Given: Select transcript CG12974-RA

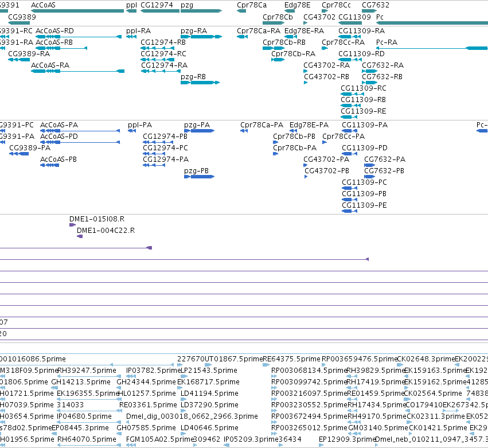Looking at the screenshot, I should click(165, 65).
